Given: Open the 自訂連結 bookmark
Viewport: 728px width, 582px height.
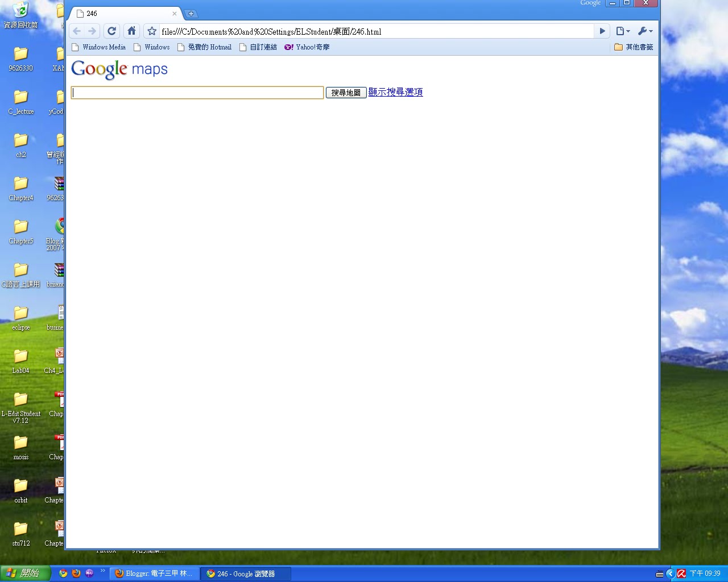Looking at the screenshot, I should point(258,47).
